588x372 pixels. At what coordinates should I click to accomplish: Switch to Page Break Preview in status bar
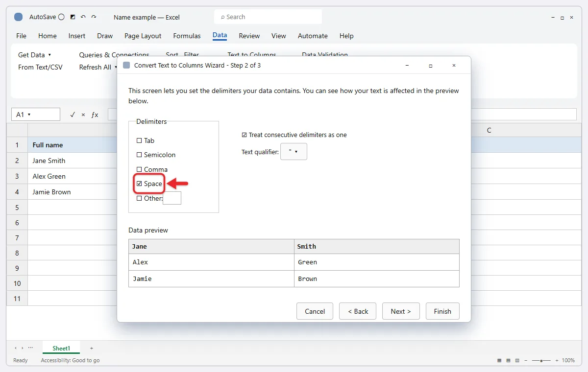[x=517, y=360]
